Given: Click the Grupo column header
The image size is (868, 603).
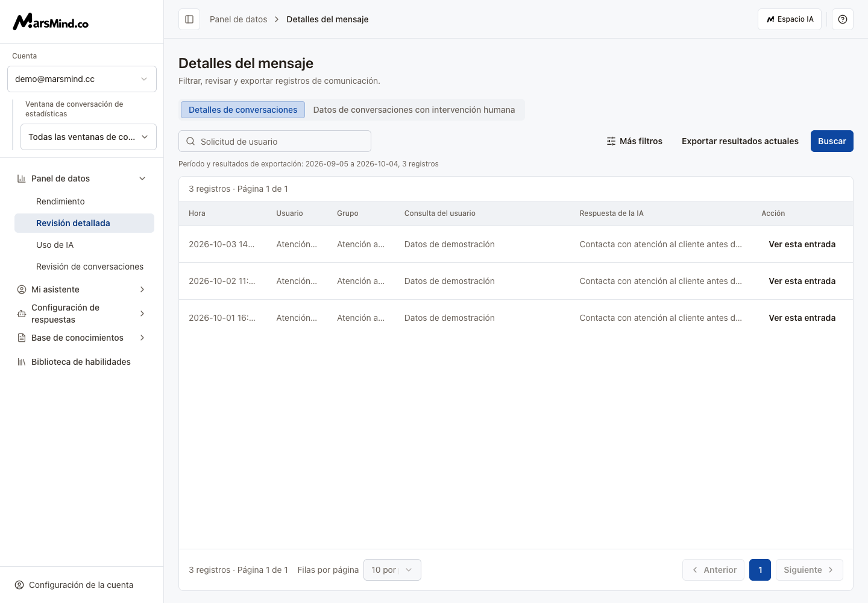Looking at the screenshot, I should (348, 213).
